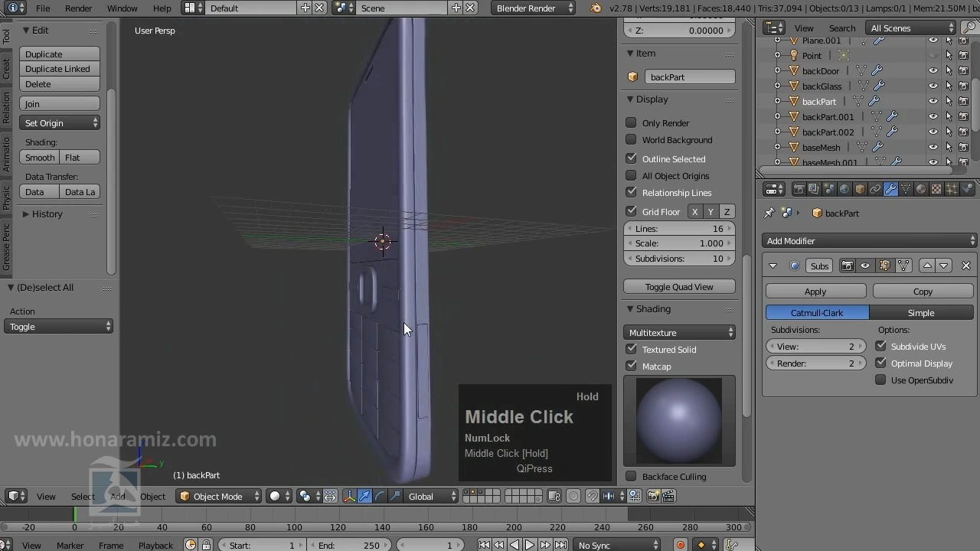Viewport: 980px width, 551px height.
Task: Open the Render menu in top bar
Action: tap(78, 8)
